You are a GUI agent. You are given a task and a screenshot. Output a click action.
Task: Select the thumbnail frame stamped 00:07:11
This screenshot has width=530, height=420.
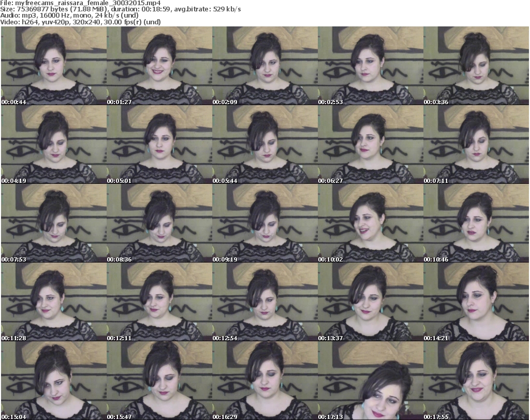[x=476, y=144]
